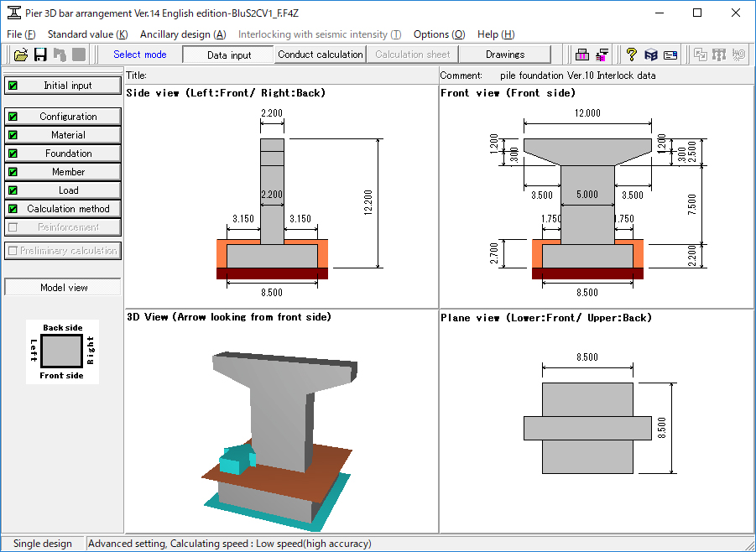Viewport: 756px width, 552px height.
Task: Open the File menu
Action: point(21,34)
